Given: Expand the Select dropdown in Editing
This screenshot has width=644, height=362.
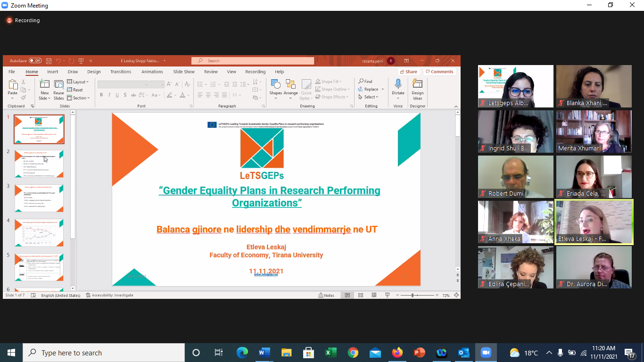Looking at the screenshot, I should [368, 97].
